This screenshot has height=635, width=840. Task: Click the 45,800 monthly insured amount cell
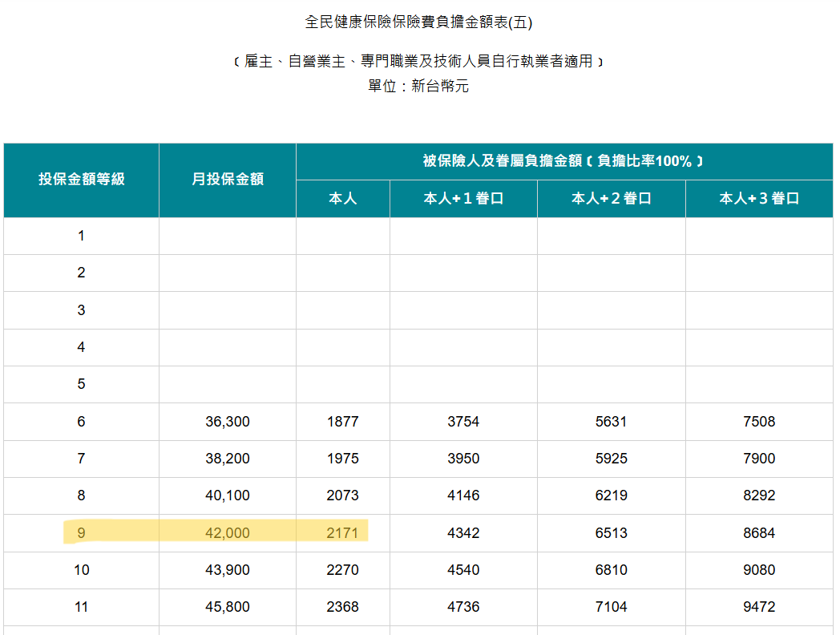coord(228,607)
